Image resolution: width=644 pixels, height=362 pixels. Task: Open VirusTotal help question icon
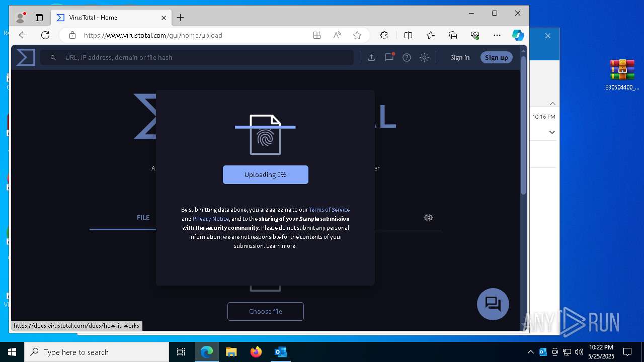(x=407, y=57)
